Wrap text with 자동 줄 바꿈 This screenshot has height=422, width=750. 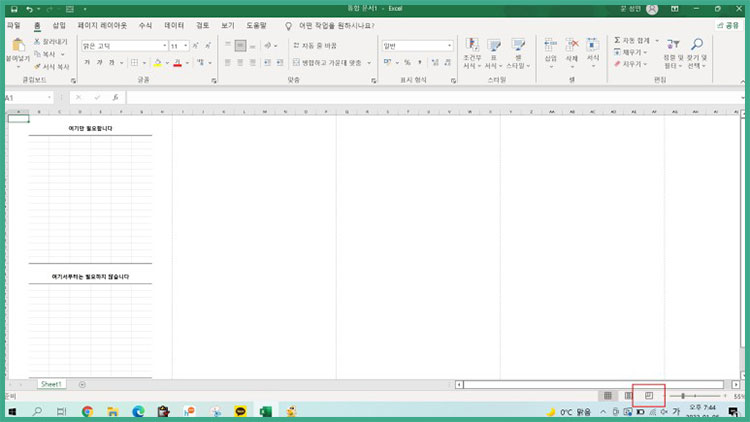pos(315,46)
